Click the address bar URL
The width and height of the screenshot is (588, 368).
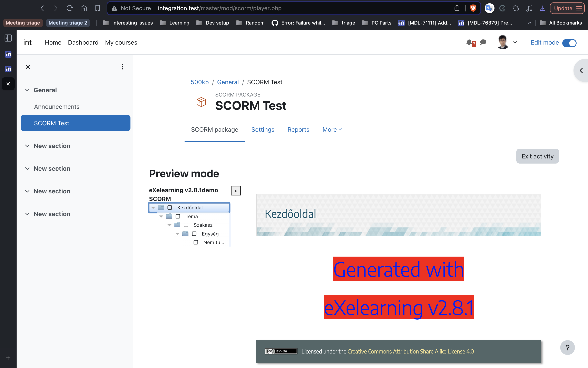pyautogui.click(x=220, y=8)
